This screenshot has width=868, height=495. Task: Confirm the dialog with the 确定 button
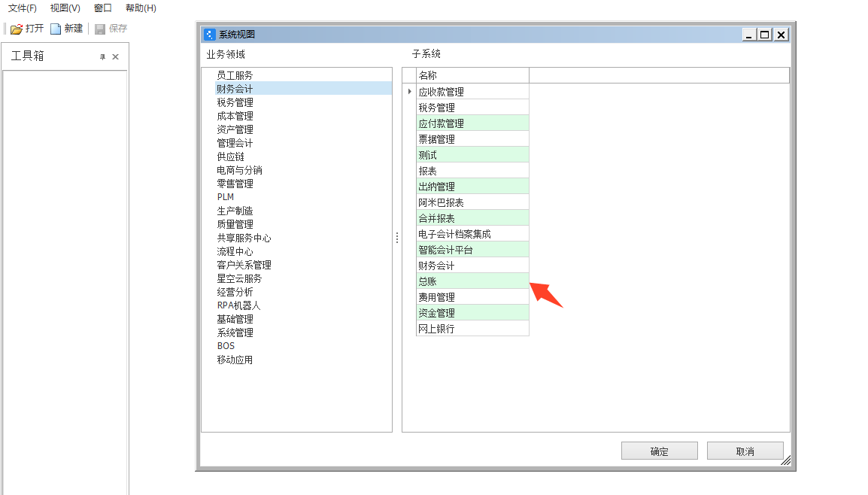(x=659, y=450)
